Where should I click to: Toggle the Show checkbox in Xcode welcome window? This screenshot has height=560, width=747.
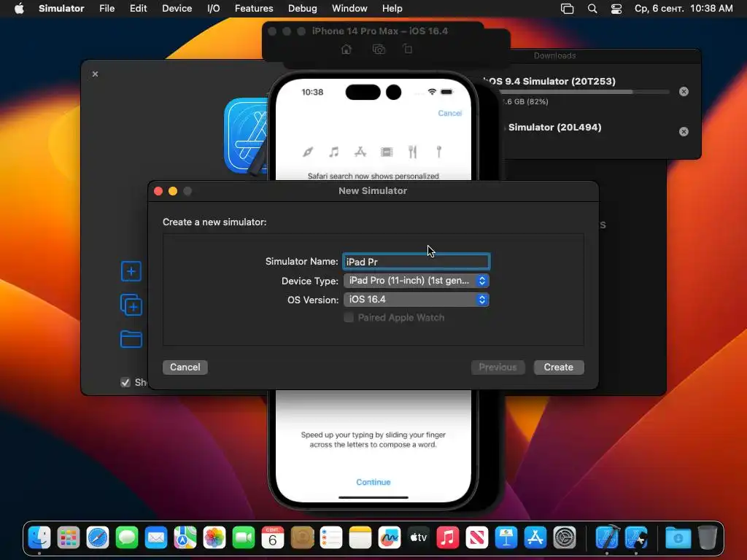click(125, 382)
